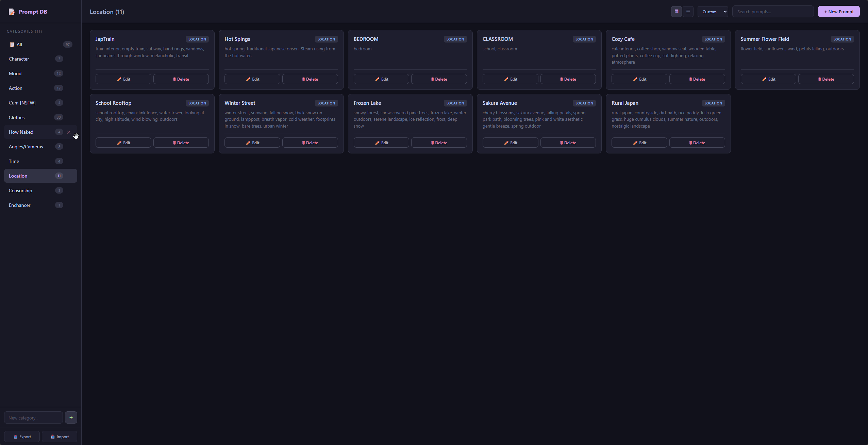Open the Censorship category

point(40,191)
